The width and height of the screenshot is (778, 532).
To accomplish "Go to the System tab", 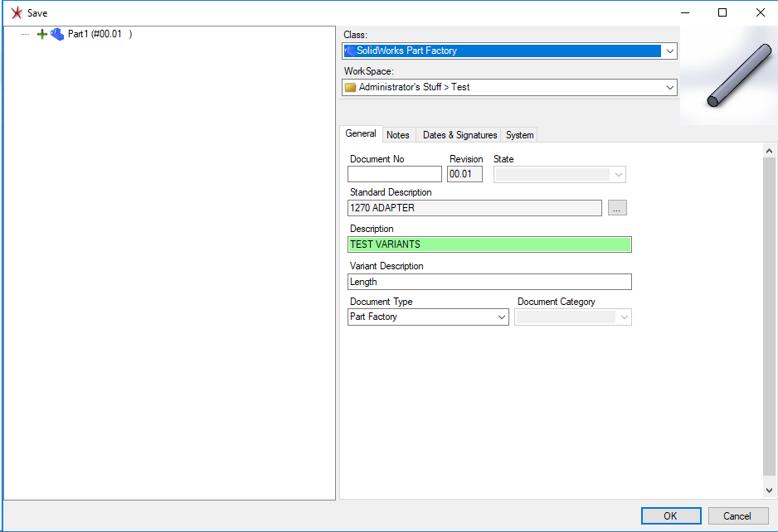I will click(x=520, y=135).
